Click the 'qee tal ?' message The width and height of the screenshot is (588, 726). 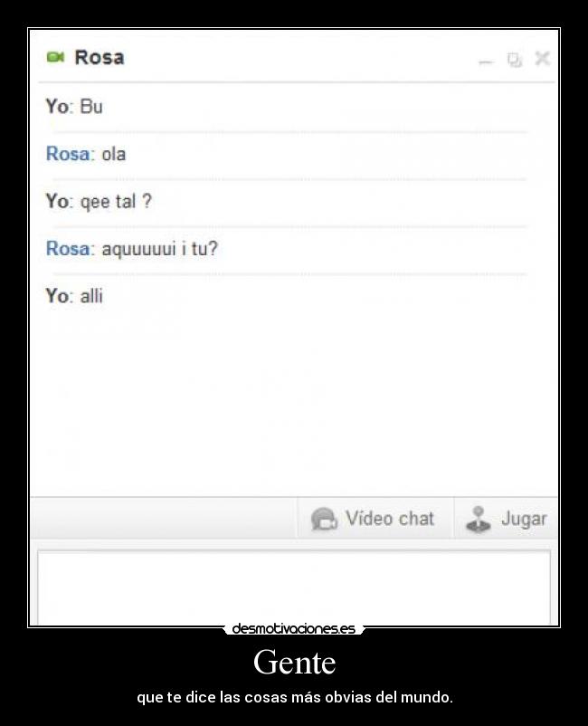(116, 202)
